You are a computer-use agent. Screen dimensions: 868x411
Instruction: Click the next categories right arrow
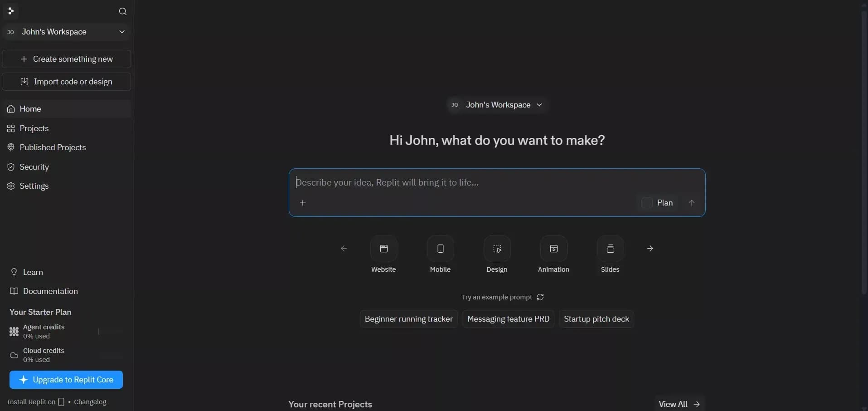point(650,249)
